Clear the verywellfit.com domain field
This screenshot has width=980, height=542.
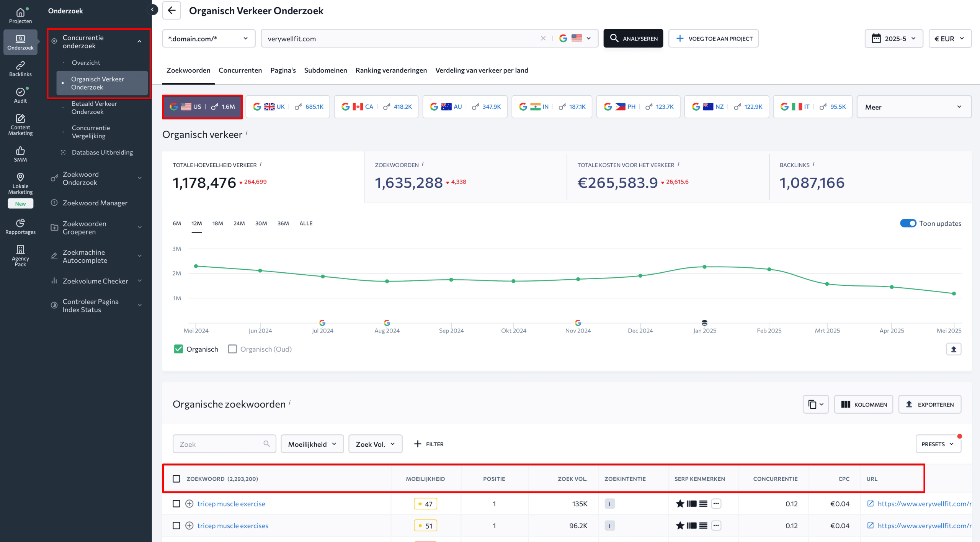click(543, 38)
